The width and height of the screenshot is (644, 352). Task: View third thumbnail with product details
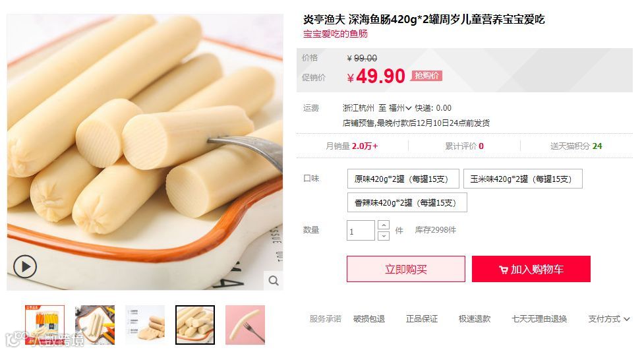(145, 325)
